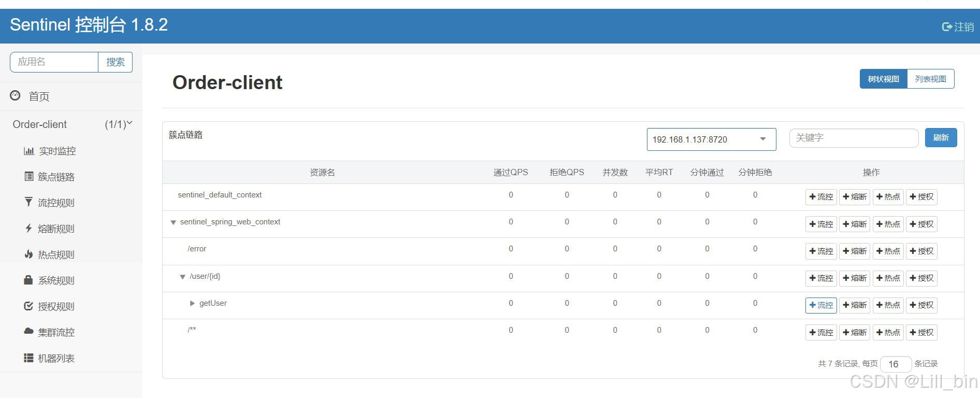
Task: Click the 流控规则 filter icon
Action: (28, 202)
